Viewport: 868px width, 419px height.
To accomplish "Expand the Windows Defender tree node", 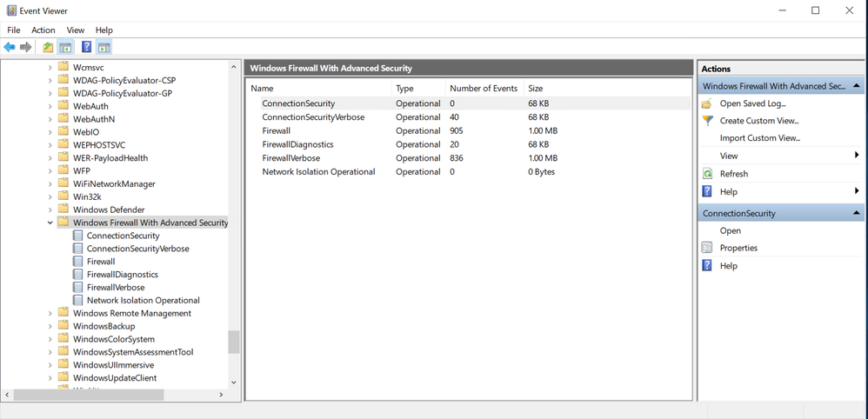I will point(50,209).
